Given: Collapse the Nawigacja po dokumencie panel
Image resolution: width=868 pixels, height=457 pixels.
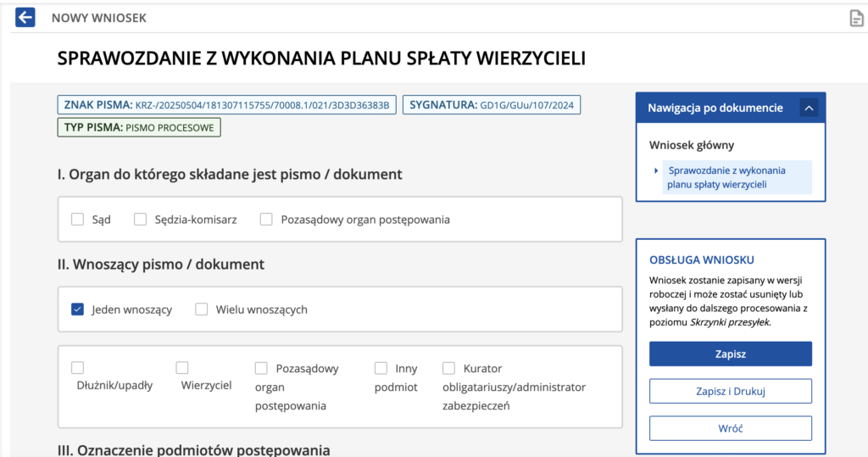Looking at the screenshot, I should tap(808, 108).
